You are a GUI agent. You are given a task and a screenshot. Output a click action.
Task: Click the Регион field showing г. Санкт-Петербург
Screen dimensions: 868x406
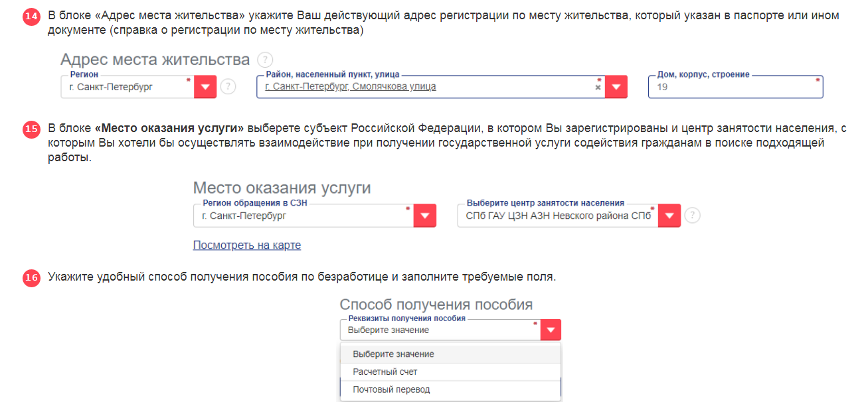pos(127,87)
